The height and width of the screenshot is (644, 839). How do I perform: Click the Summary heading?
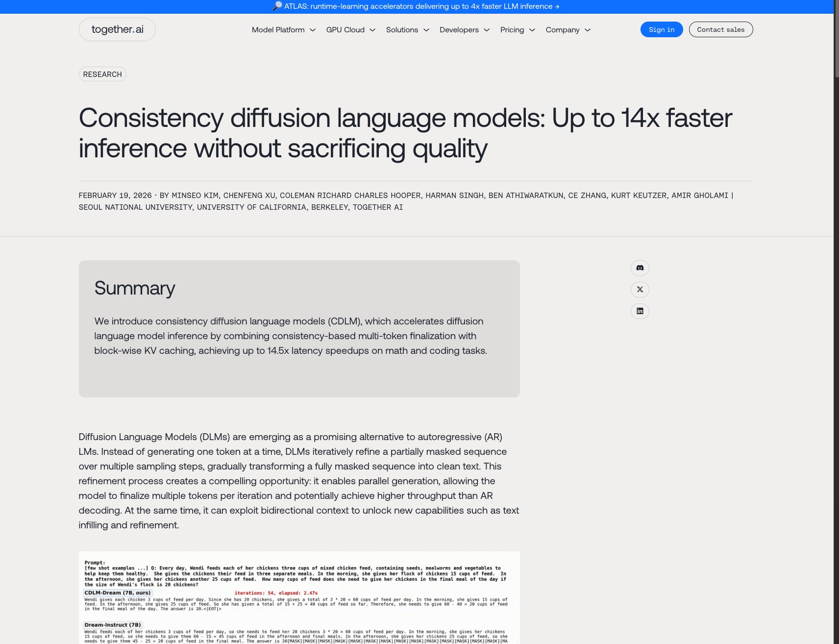(135, 288)
